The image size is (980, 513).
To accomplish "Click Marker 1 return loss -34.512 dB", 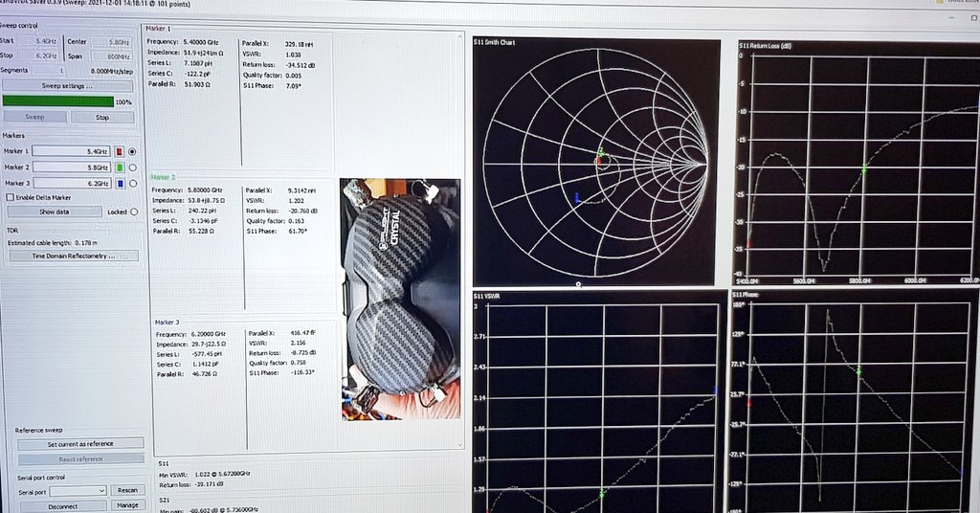I will 300,65.
